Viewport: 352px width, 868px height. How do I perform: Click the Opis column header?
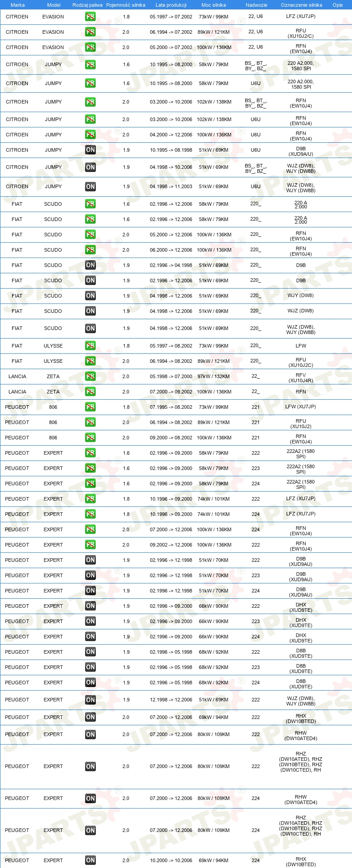338,5
